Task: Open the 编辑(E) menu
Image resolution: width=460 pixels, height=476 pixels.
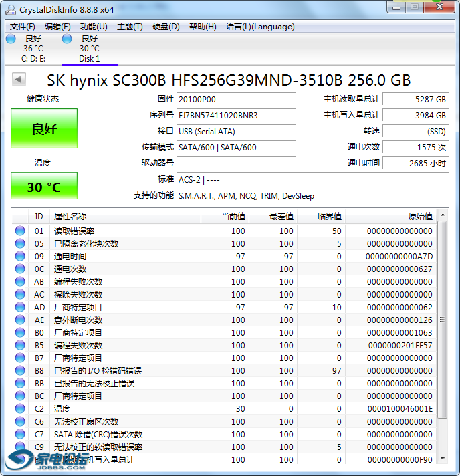Action: [57, 27]
